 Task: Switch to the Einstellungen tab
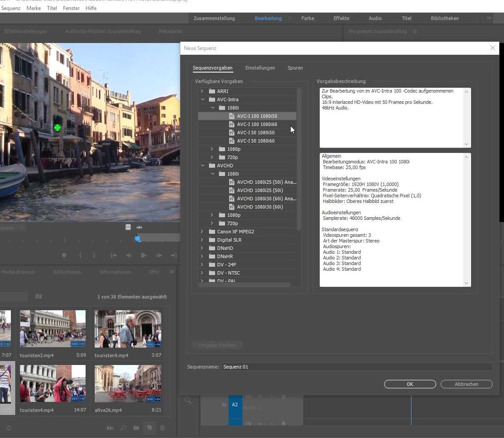260,68
